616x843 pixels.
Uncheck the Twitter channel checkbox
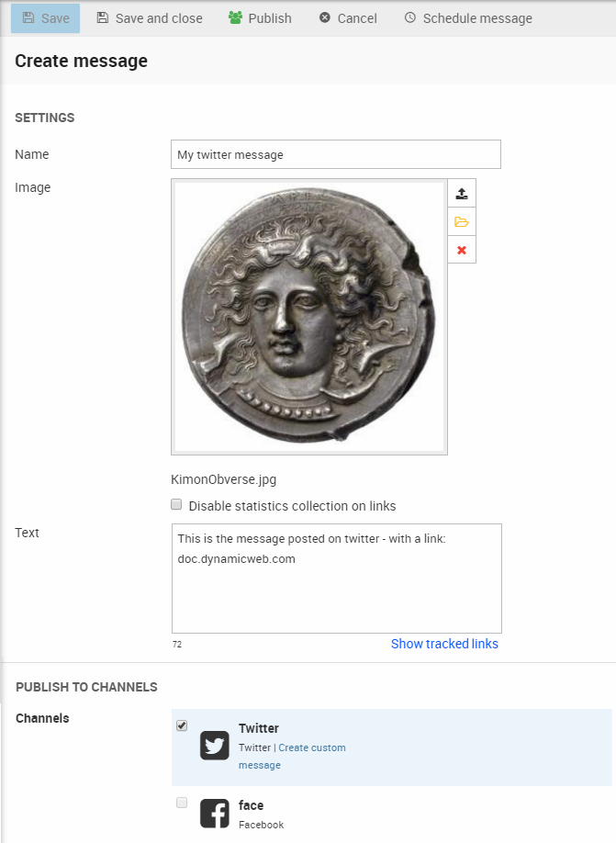point(182,725)
